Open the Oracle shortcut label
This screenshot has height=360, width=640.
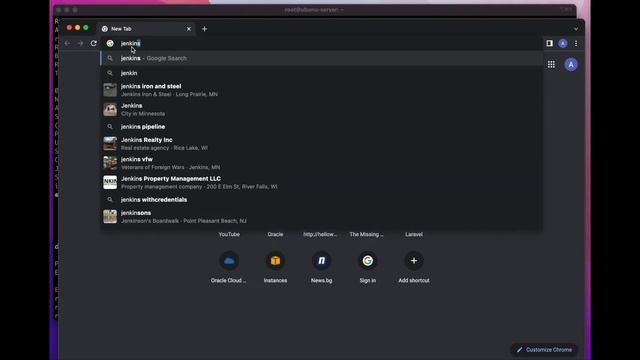click(276, 234)
